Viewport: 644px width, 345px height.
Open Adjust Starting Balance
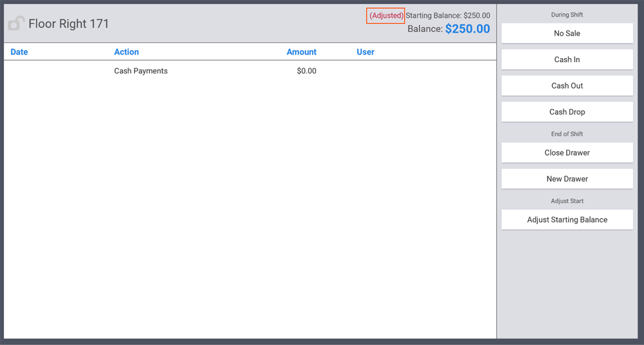[x=567, y=220]
